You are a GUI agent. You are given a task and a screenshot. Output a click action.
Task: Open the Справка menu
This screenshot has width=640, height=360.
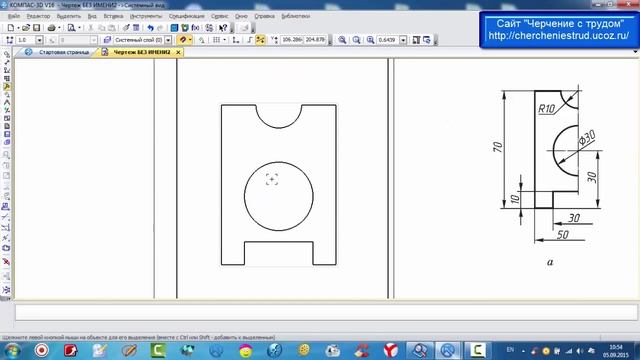pos(264,16)
